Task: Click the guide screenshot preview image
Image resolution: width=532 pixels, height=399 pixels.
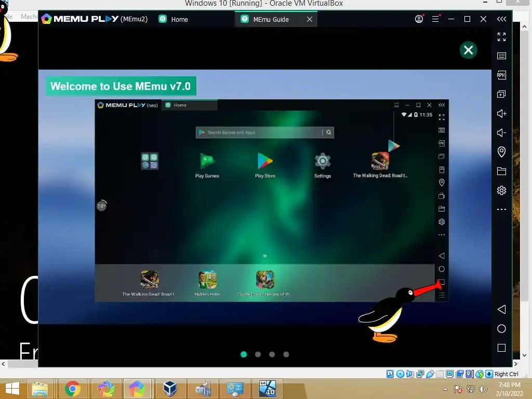Action: coord(271,201)
